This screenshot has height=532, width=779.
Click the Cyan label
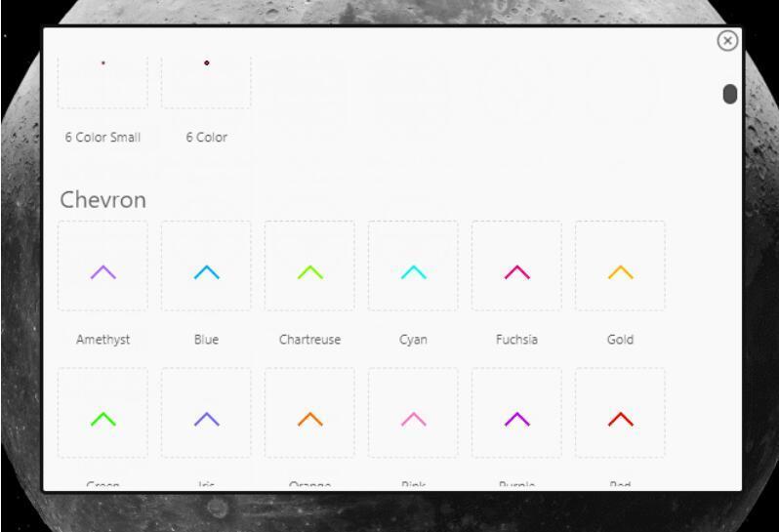click(413, 340)
